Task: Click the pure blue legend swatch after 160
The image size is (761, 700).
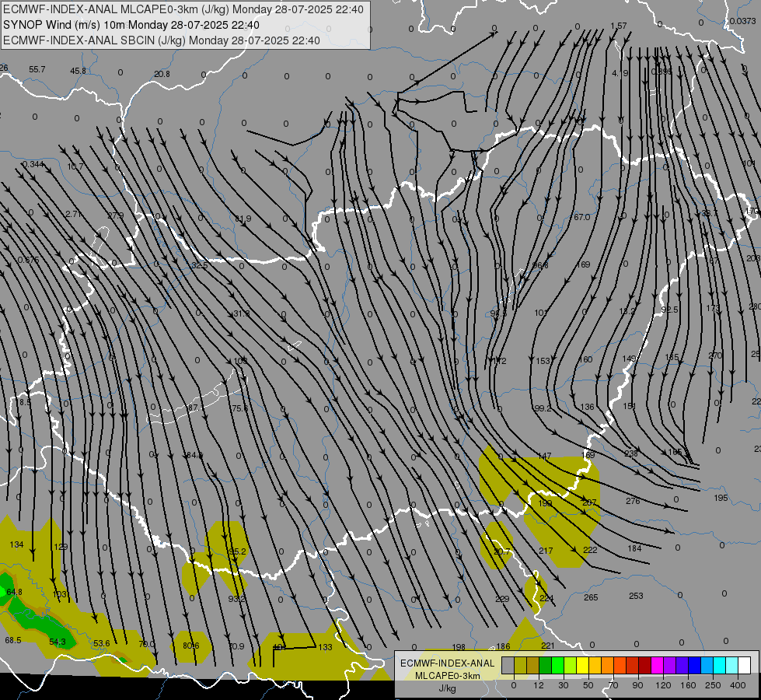Action: pyautogui.click(x=695, y=665)
